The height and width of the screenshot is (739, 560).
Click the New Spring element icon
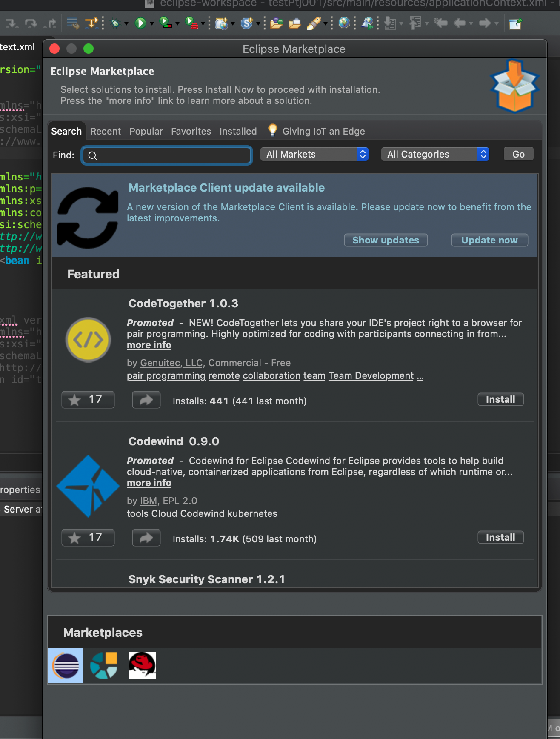coord(247,23)
